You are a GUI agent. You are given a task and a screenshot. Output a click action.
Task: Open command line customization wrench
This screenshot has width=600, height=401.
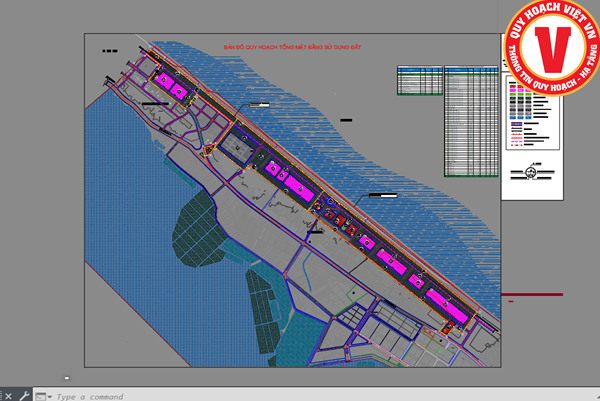(23, 396)
